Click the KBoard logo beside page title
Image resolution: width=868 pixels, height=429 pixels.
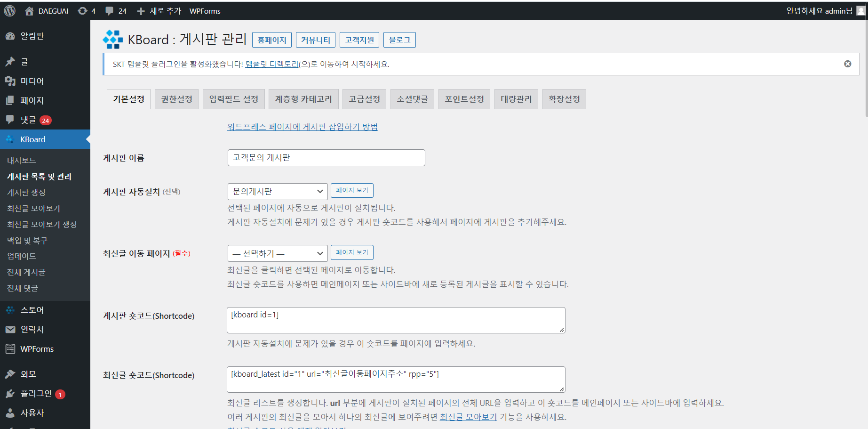tap(113, 40)
